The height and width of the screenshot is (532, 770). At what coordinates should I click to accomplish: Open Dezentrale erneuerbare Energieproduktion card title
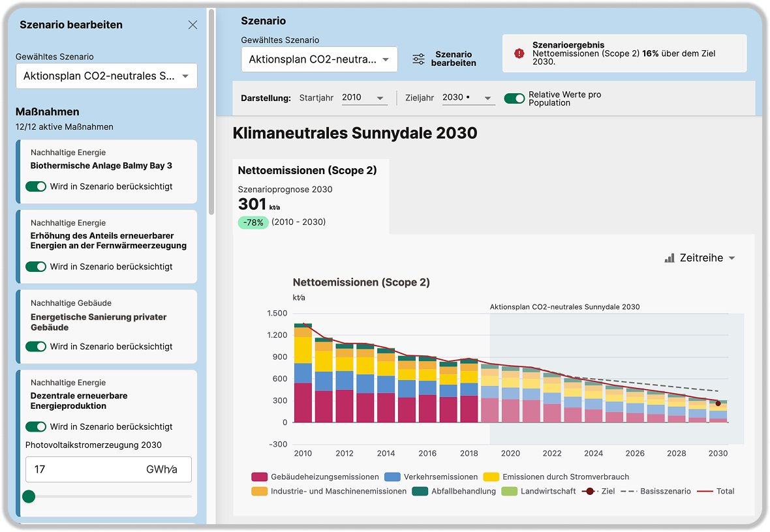coord(78,400)
